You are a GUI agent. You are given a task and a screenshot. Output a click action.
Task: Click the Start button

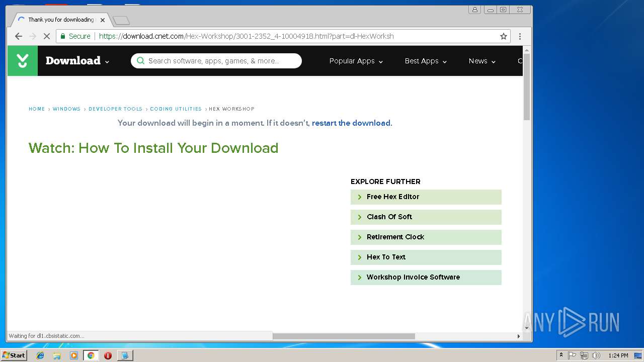coord(14,355)
